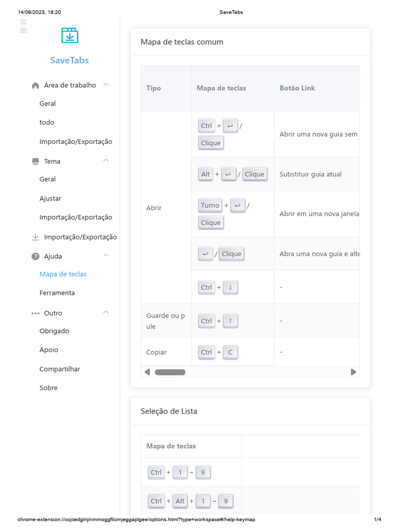Open the Ferramenta menu item

pyautogui.click(x=57, y=293)
